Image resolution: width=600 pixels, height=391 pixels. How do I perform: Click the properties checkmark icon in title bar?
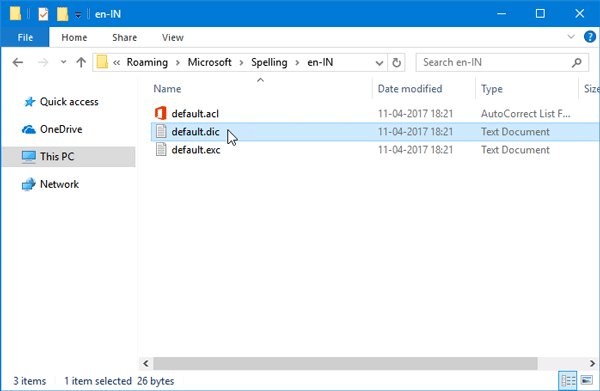[x=43, y=14]
